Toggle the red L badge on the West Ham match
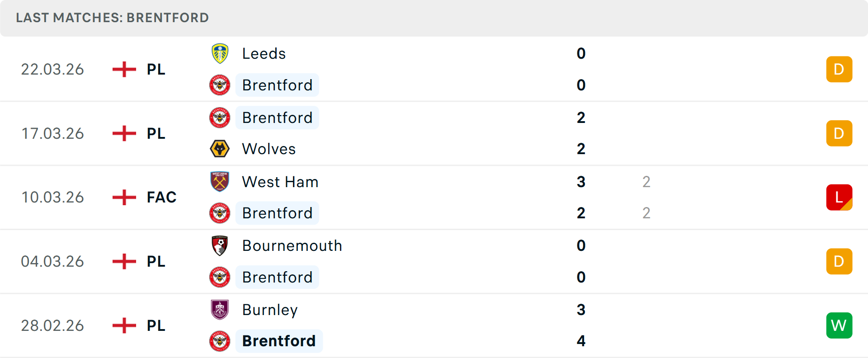 click(x=839, y=197)
